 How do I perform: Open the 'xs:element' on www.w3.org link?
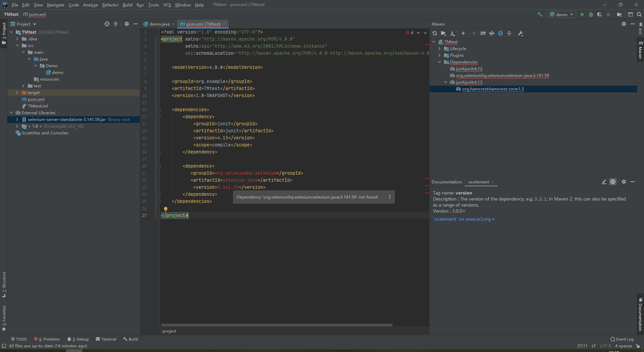tap(464, 219)
